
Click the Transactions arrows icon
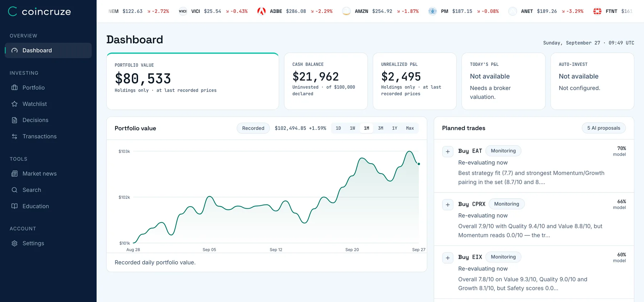(14, 136)
